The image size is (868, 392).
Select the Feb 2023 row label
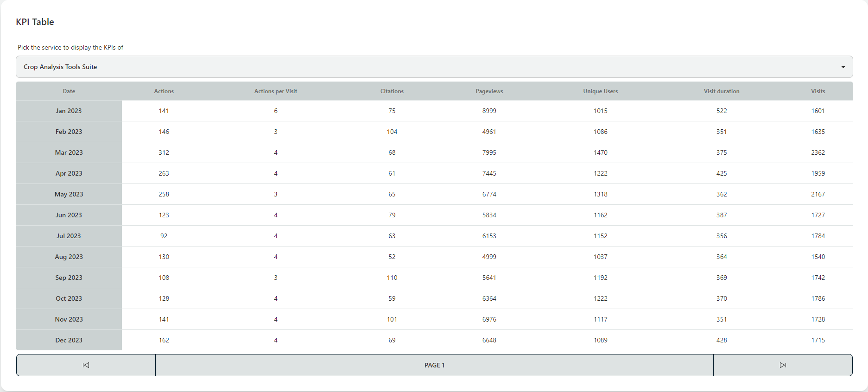click(69, 132)
